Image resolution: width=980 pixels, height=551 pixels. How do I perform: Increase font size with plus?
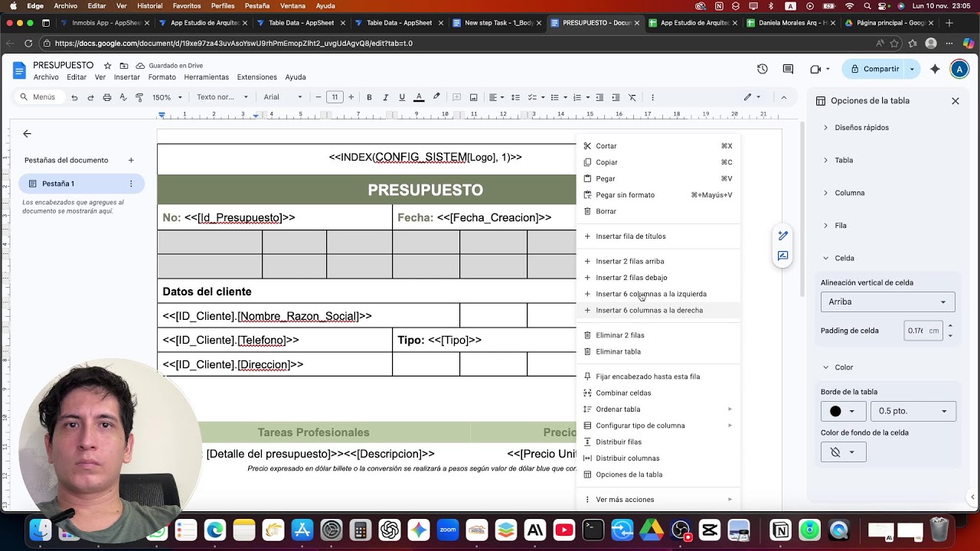click(351, 97)
